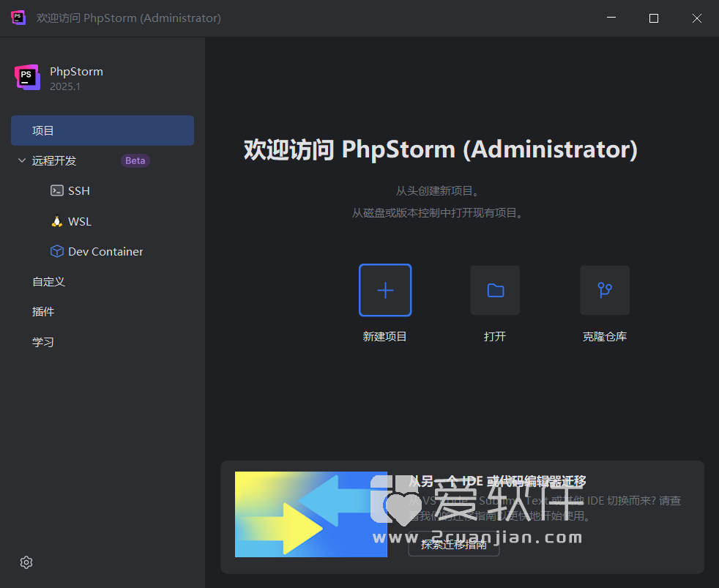
Task: Click the migration arrows banner image
Action: tap(311, 514)
